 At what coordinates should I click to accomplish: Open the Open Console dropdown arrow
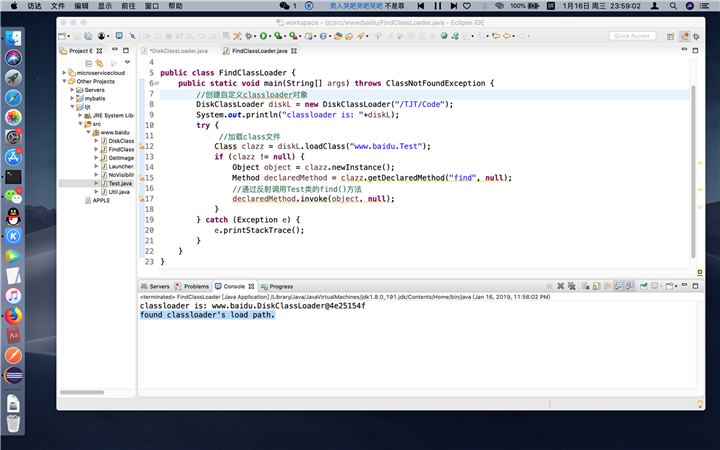[x=676, y=287]
